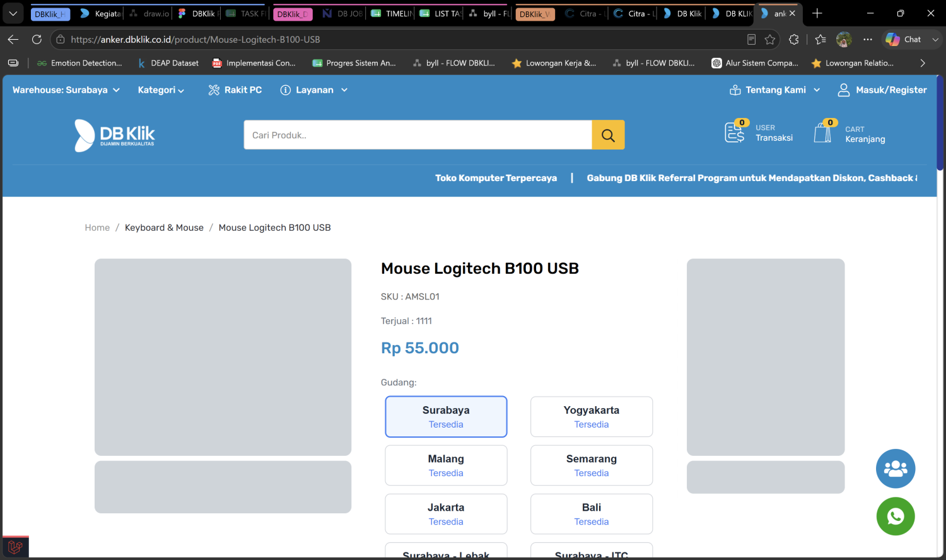
Task: Go to Home breadcrumb link
Action: click(x=97, y=228)
